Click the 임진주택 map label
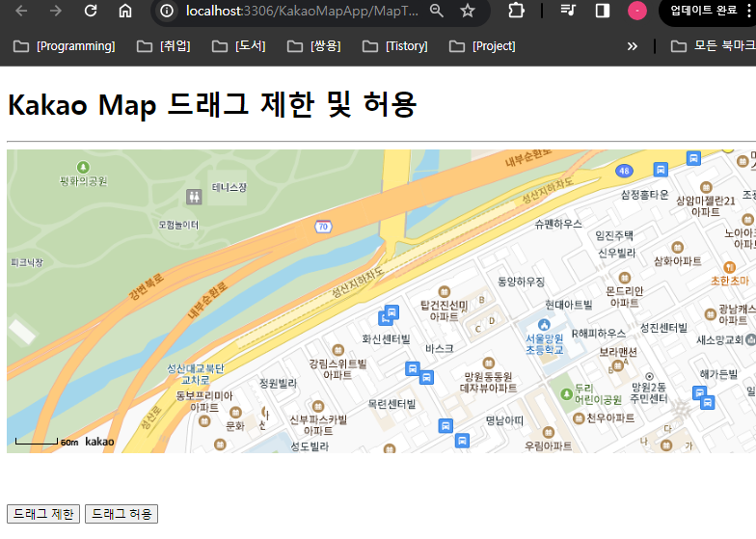This screenshot has height=539, width=756. pos(614,235)
